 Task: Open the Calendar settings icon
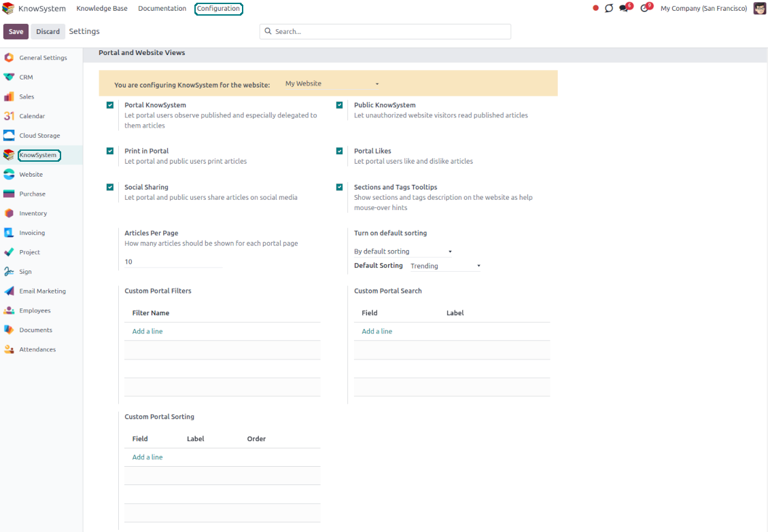9,116
